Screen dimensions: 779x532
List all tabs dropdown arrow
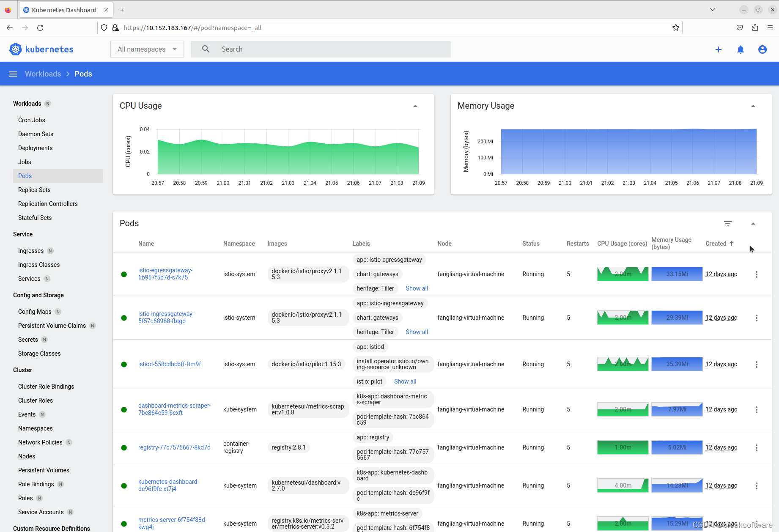[x=713, y=10]
